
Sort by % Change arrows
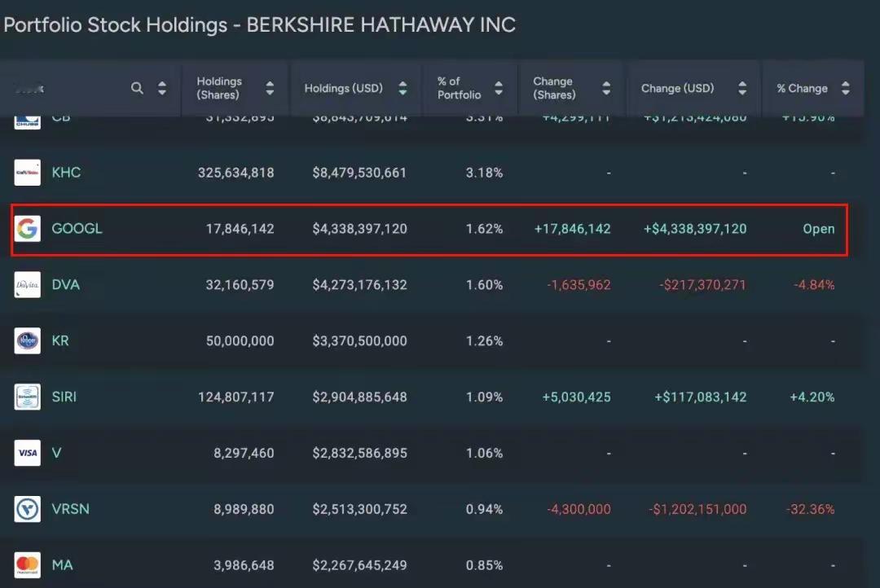(846, 88)
